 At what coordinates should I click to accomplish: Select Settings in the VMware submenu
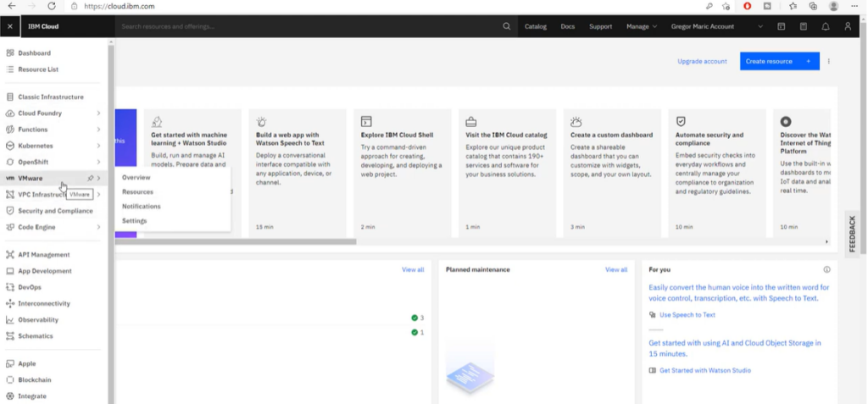coord(135,221)
